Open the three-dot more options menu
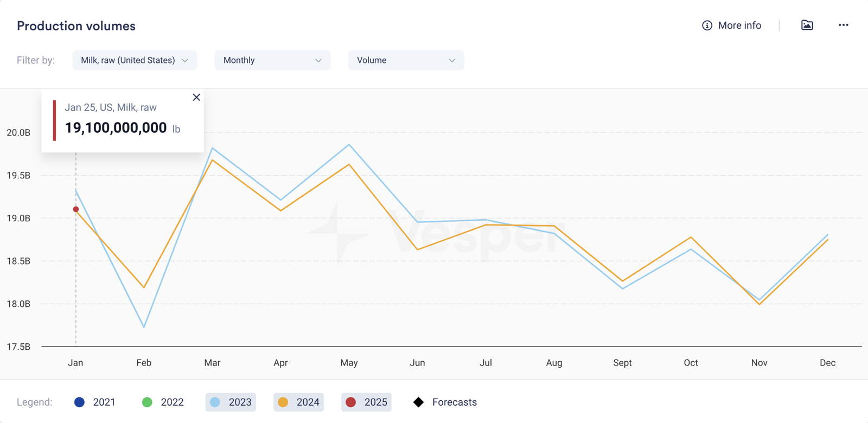The width and height of the screenshot is (868, 423). (x=843, y=25)
